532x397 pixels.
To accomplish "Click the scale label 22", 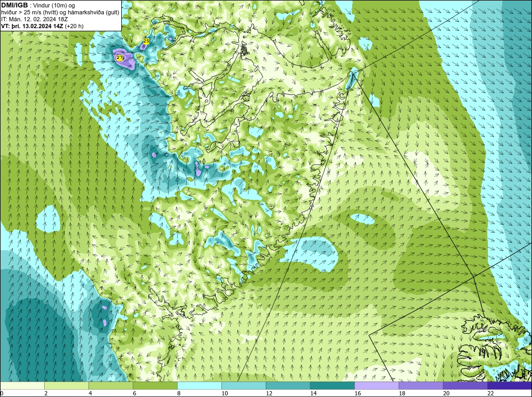I will pyautogui.click(x=491, y=393).
